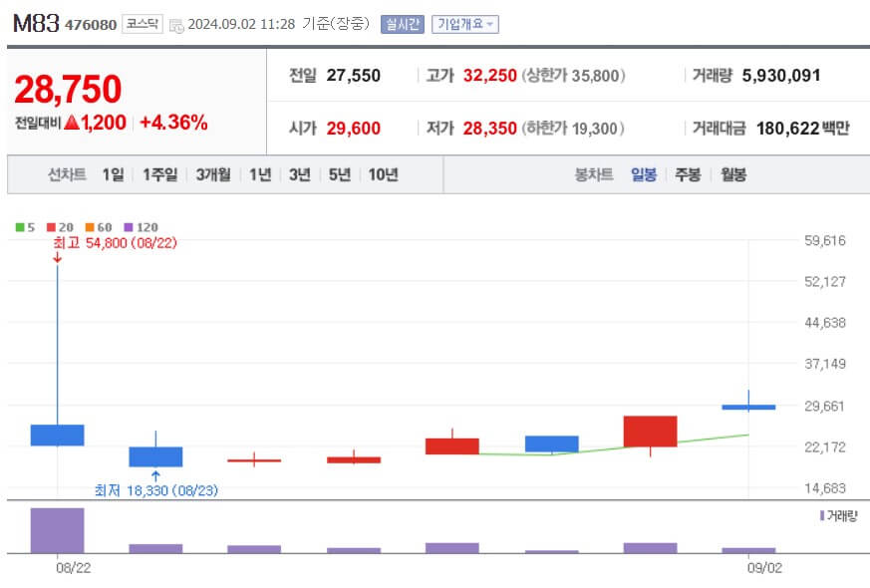
Task: Select the 1년 line chart tab
Action: pos(260,174)
